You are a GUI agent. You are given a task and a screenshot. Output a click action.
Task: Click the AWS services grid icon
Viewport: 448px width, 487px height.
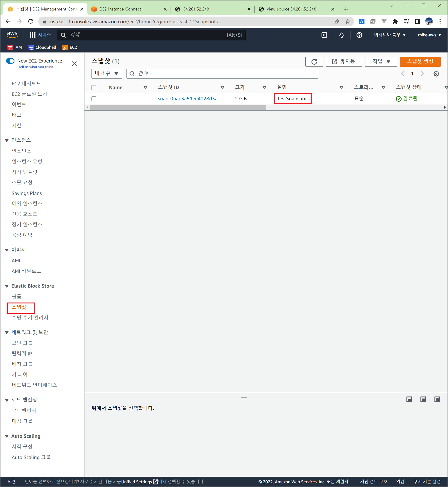pyautogui.click(x=32, y=35)
